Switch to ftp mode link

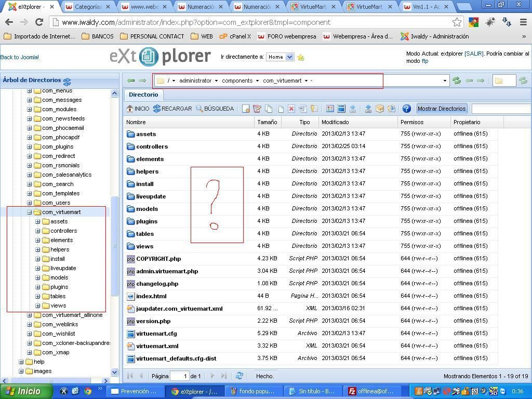tap(425, 61)
